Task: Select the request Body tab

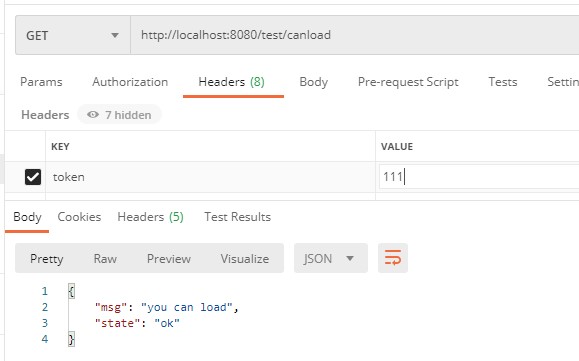Action: [x=314, y=82]
